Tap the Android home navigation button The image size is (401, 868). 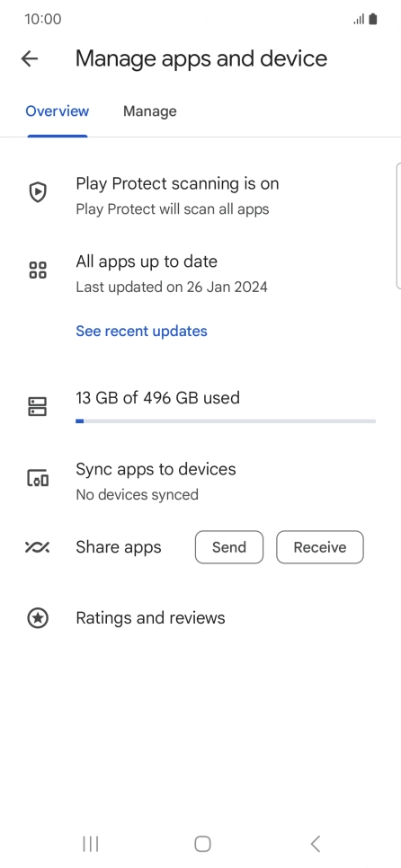coord(202,844)
